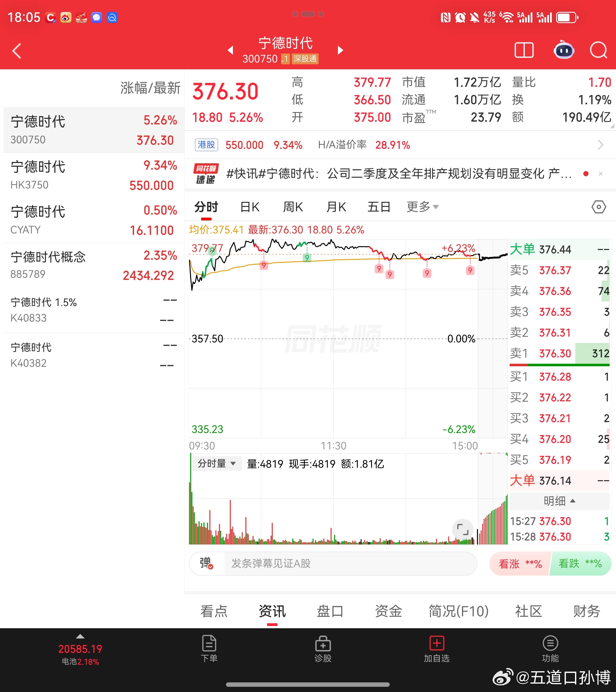Collapse the 明细 trade details
616x692 pixels.
pyautogui.click(x=559, y=501)
